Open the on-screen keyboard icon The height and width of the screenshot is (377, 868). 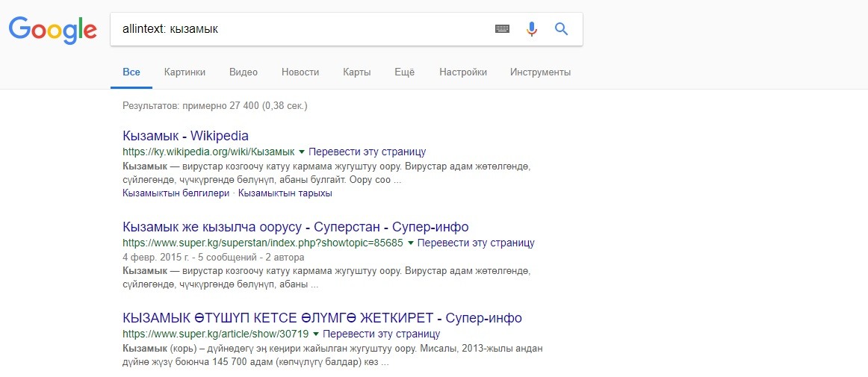tap(502, 29)
